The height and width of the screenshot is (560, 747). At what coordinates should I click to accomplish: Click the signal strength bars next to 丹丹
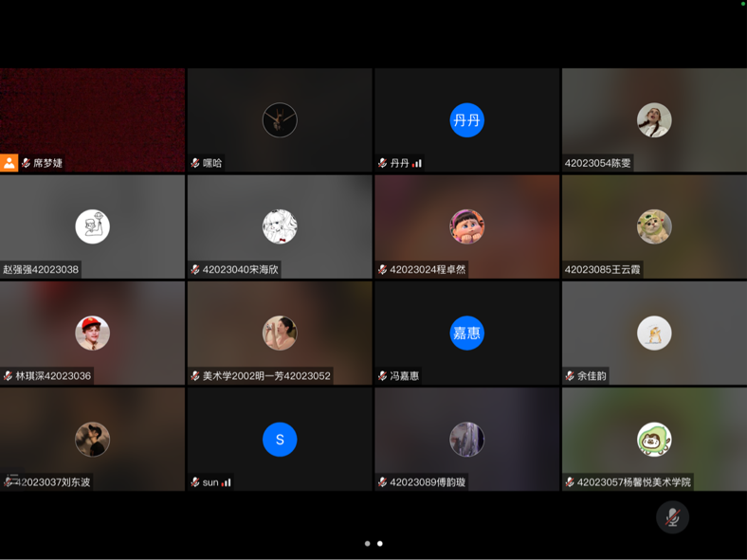pyautogui.click(x=417, y=163)
